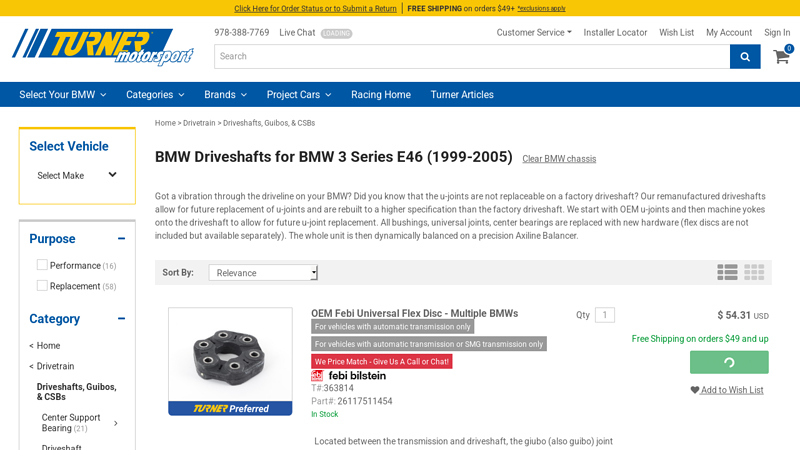Click the Drivetrain breadcrumb link

pos(199,123)
